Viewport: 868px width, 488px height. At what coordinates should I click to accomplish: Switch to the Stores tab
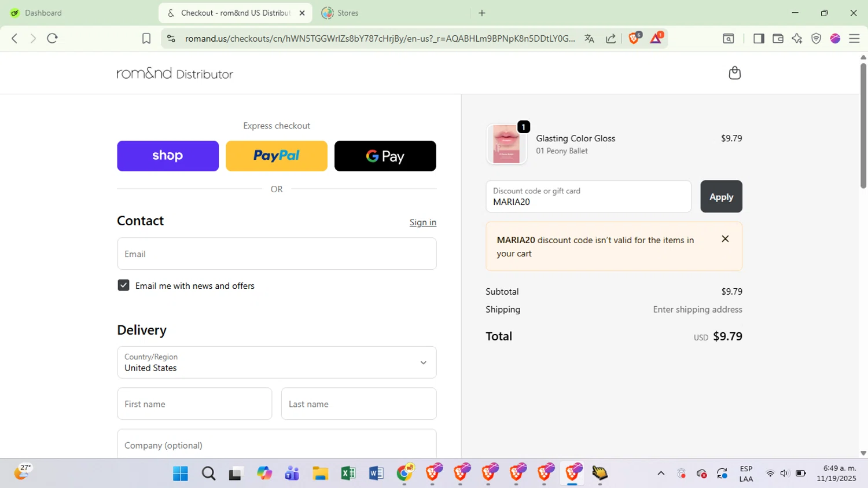click(348, 13)
